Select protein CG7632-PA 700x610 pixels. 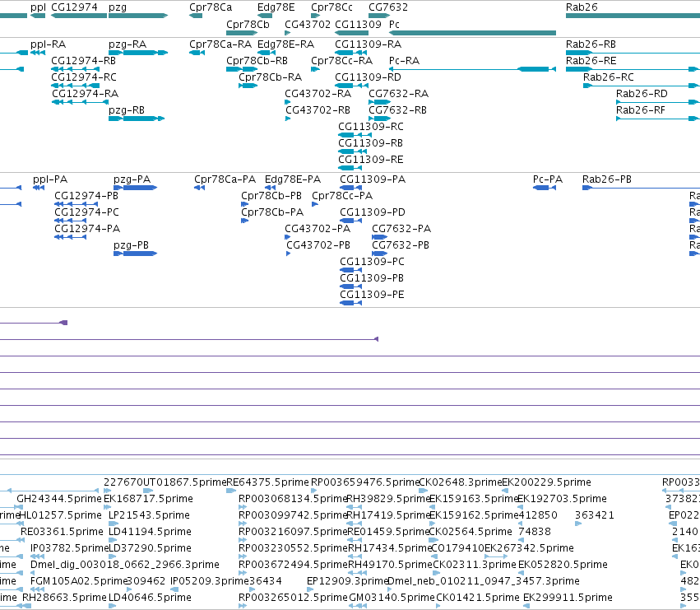click(380, 237)
